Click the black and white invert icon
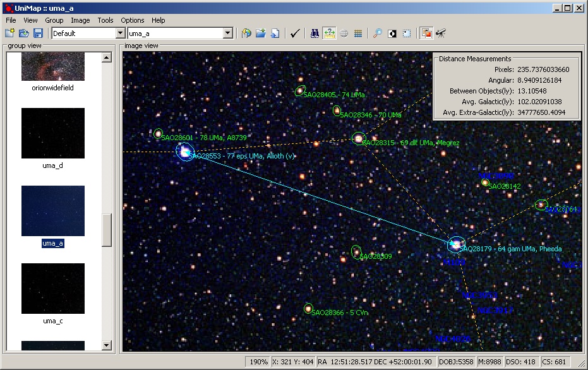Viewport: 588px width, 370px height. click(392, 33)
